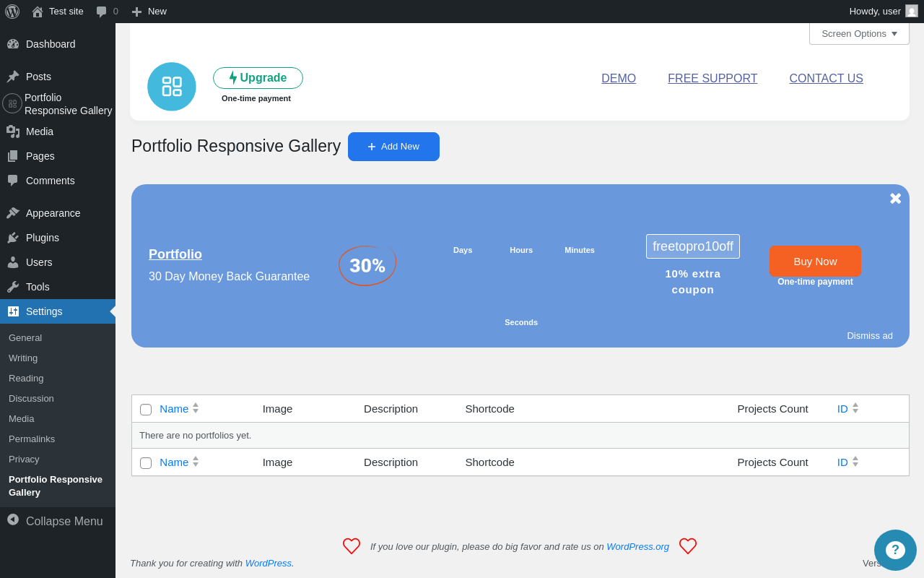
Task: Click the Posts pin icon
Action: click(13, 77)
